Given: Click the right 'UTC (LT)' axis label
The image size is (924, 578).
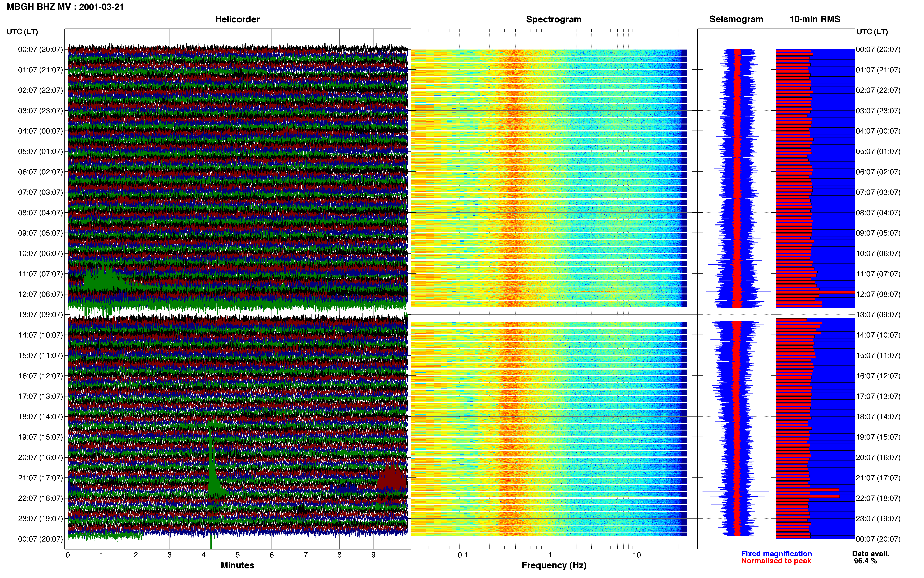Looking at the screenshot, I should [x=872, y=32].
